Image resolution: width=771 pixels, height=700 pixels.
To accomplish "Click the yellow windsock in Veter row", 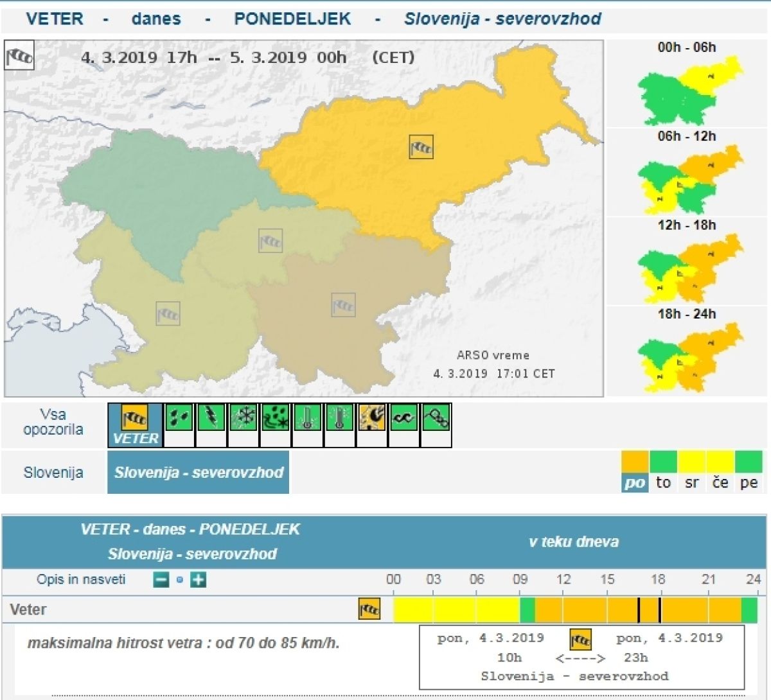I will [369, 609].
